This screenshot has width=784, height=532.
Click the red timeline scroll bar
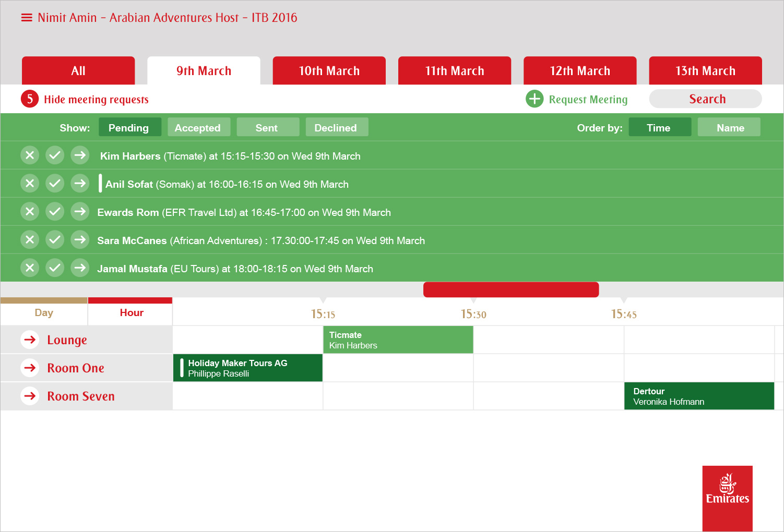[510, 290]
